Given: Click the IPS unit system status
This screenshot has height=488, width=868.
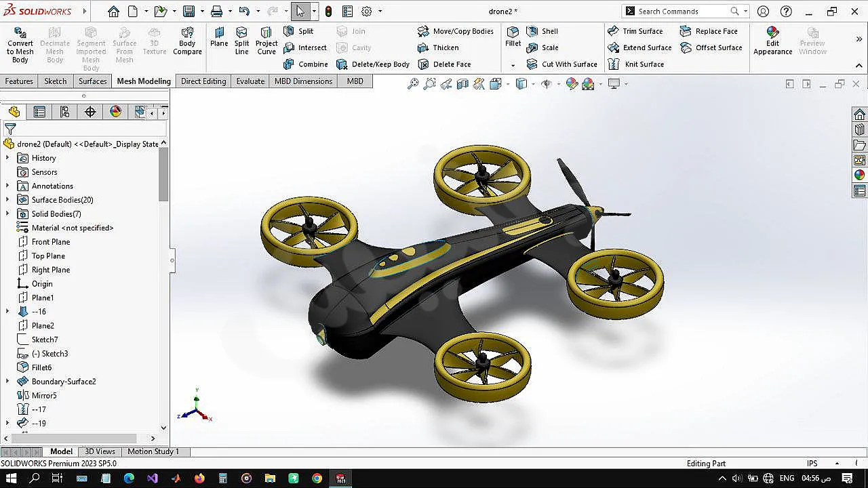Looking at the screenshot, I should pyautogui.click(x=812, y=464).
